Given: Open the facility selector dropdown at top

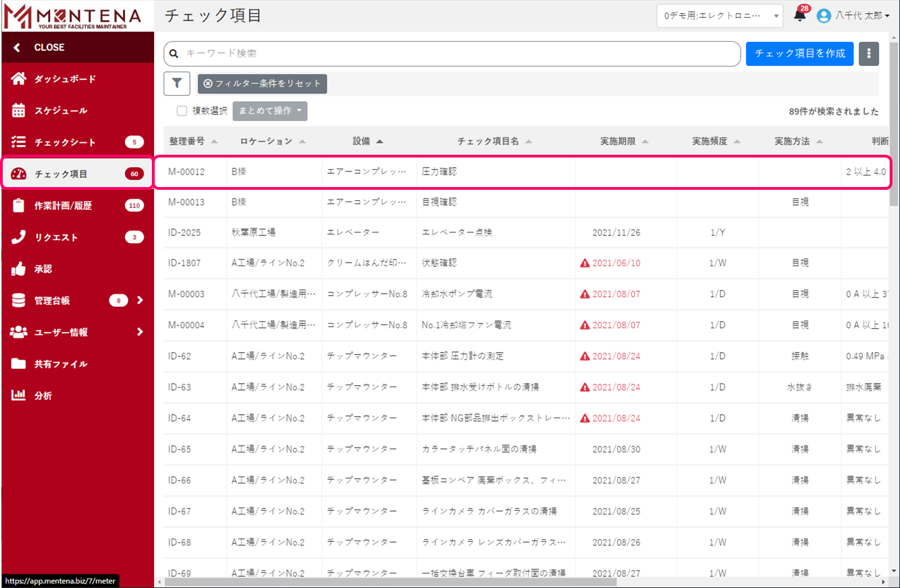Looking at the screenshot, I should (x=719, y=15).
